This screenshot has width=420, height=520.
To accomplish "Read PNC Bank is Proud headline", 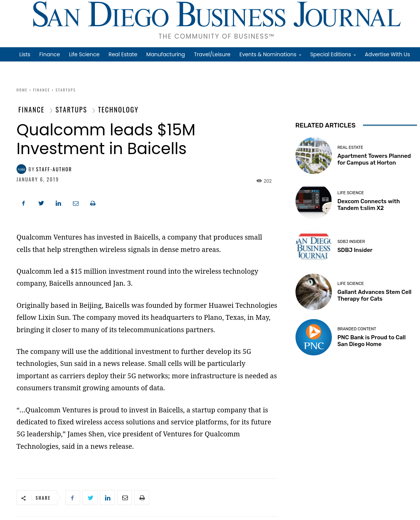I will pos(371,341).
